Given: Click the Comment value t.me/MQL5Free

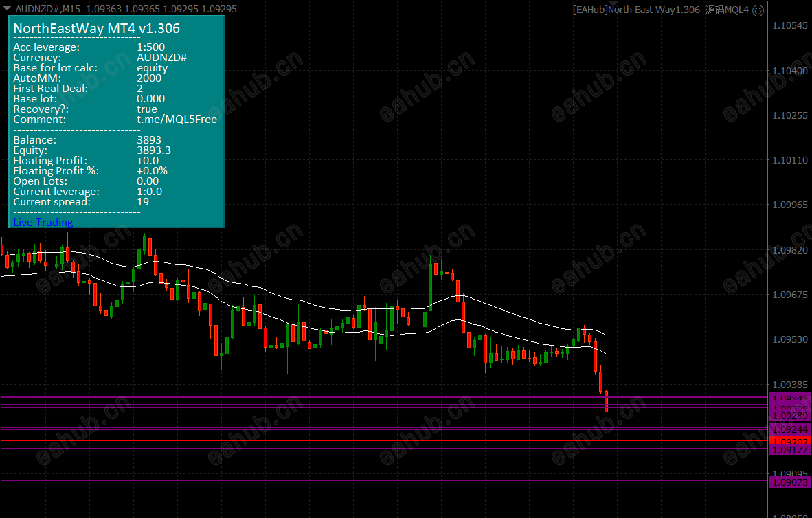Looking at the screenshot, I should tap(177, 120).
